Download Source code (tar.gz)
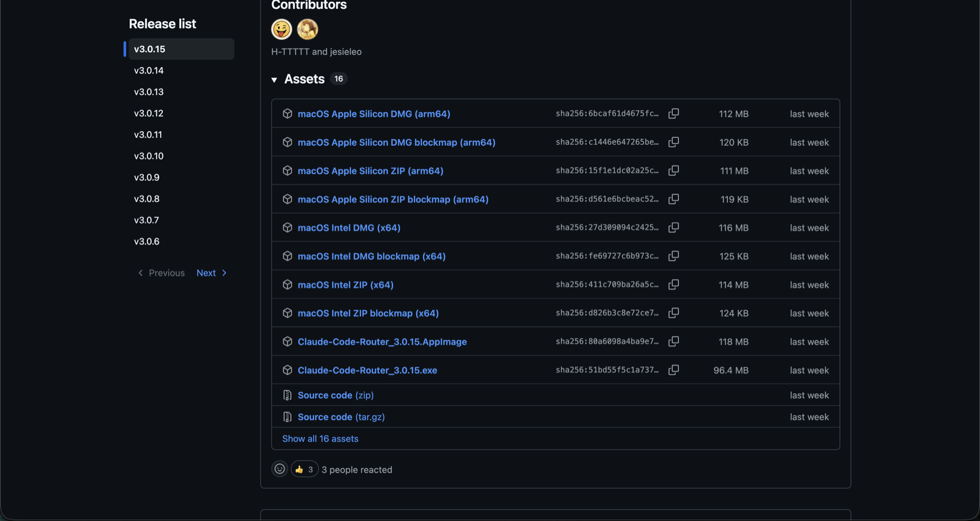This screenshot has width=980, height=521. pos(341,417)
